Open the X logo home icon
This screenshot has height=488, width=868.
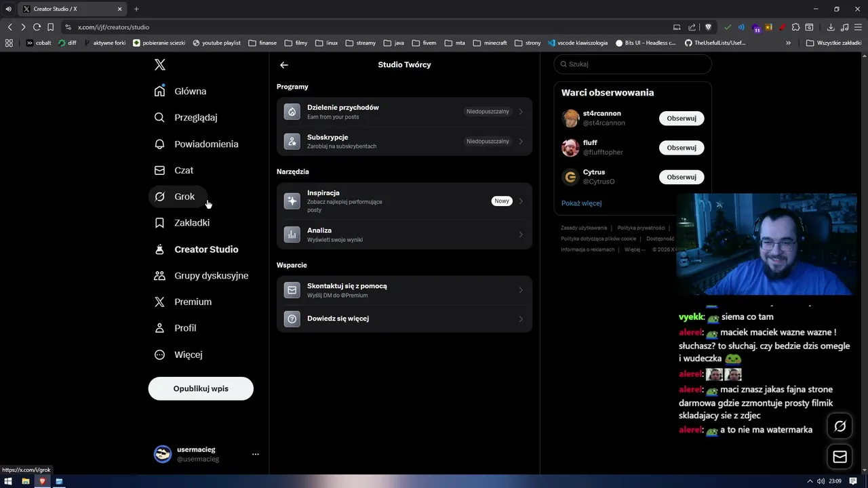159,64
